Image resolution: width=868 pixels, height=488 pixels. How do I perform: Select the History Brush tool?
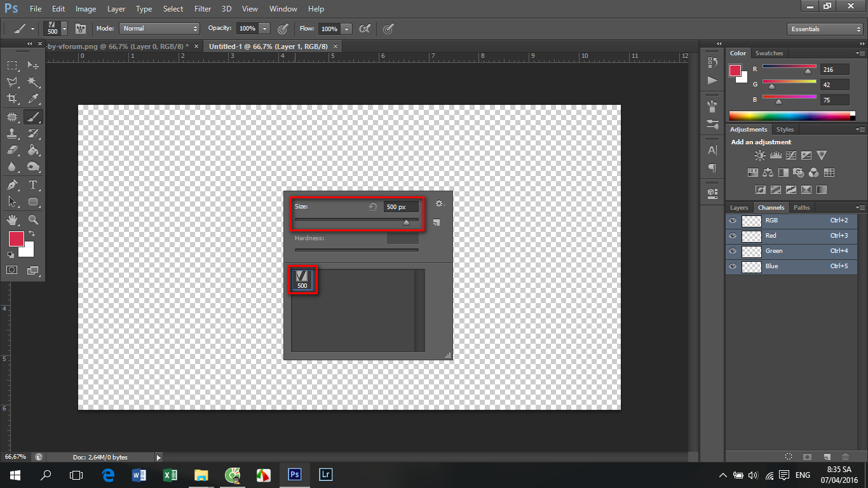tap(33, 133)
